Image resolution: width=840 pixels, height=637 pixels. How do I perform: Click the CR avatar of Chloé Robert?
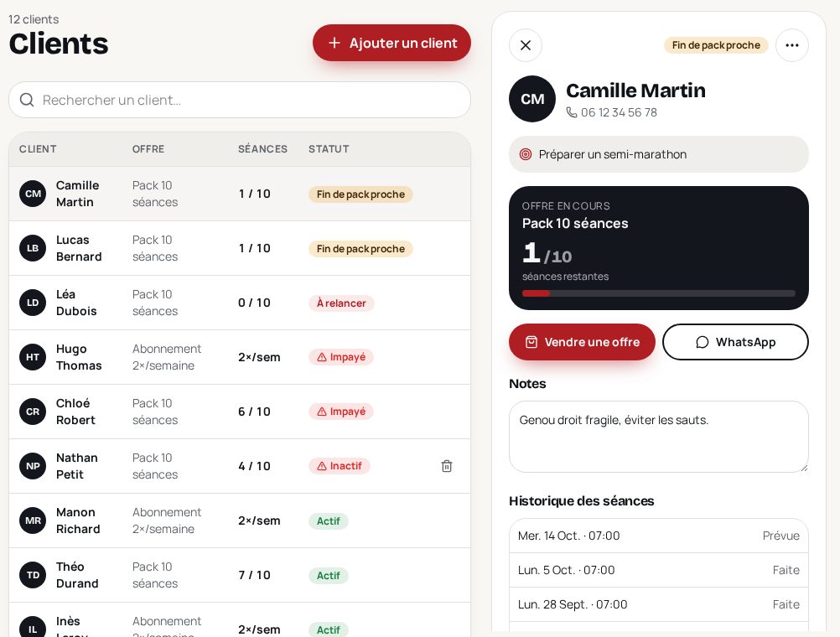[x=33, y=412]
